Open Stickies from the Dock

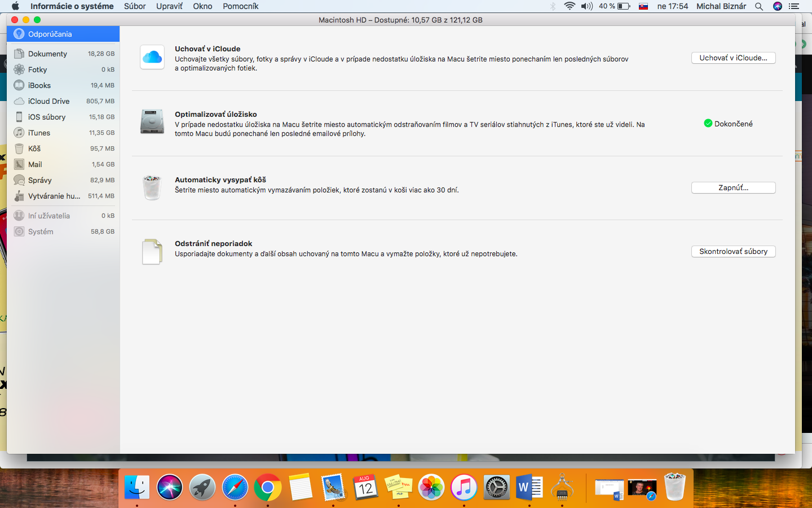[x=399, y=487]
